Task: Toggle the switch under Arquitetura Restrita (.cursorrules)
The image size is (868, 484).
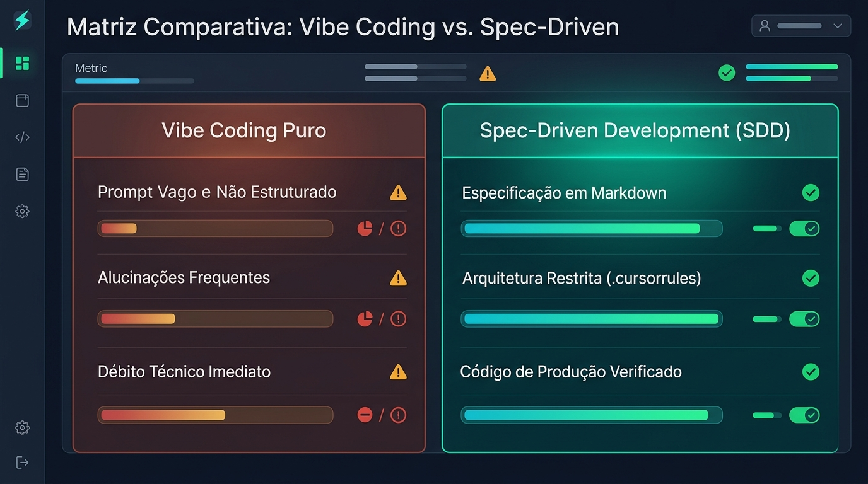Action: pyautogui.click(x=804, y=319)
